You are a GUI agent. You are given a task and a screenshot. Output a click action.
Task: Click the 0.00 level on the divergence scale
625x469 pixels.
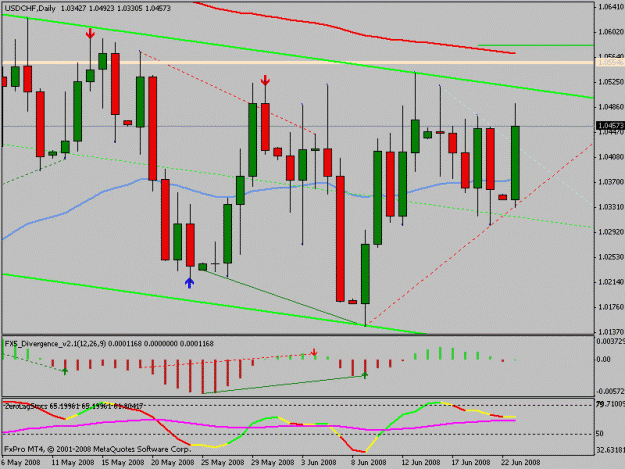[x=603, y=359]
